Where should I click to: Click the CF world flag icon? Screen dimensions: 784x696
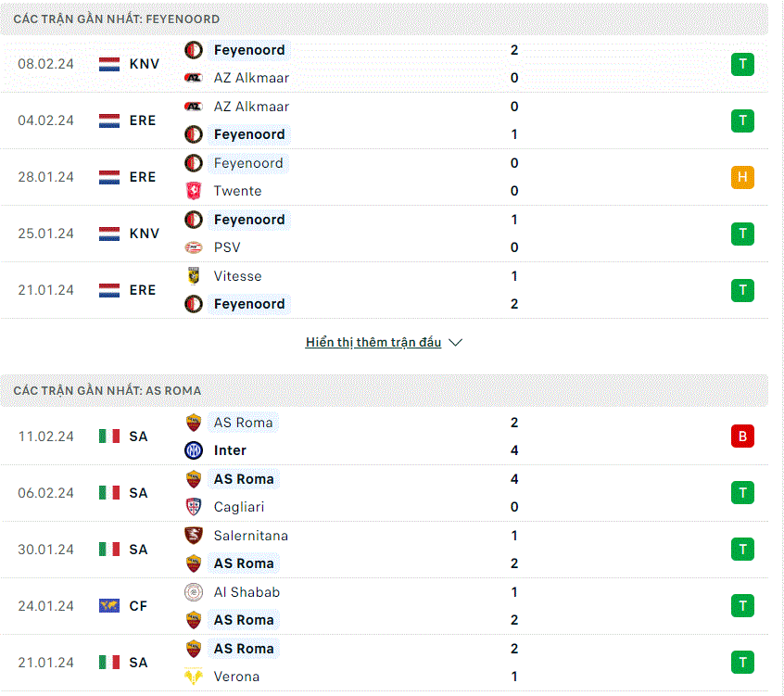tap(109, 606)
